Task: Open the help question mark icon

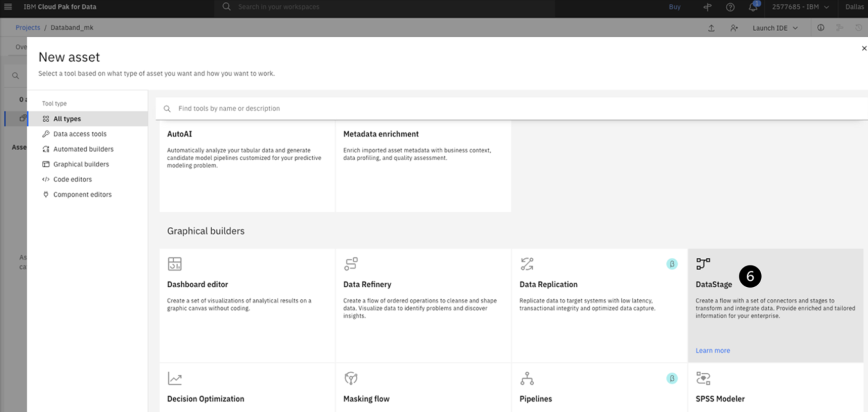Action: [730, 7]
